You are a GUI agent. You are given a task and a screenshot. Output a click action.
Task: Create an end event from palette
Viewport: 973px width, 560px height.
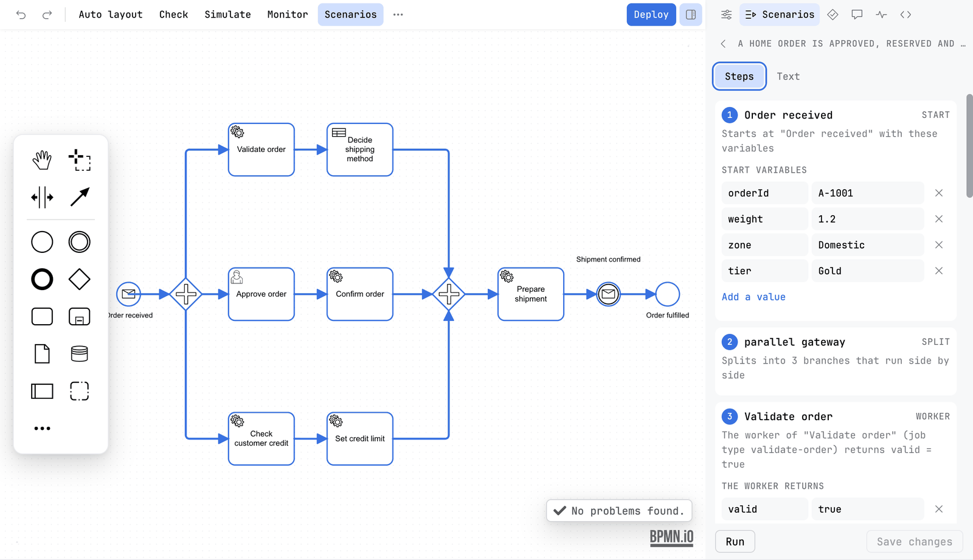click(42, 280)
